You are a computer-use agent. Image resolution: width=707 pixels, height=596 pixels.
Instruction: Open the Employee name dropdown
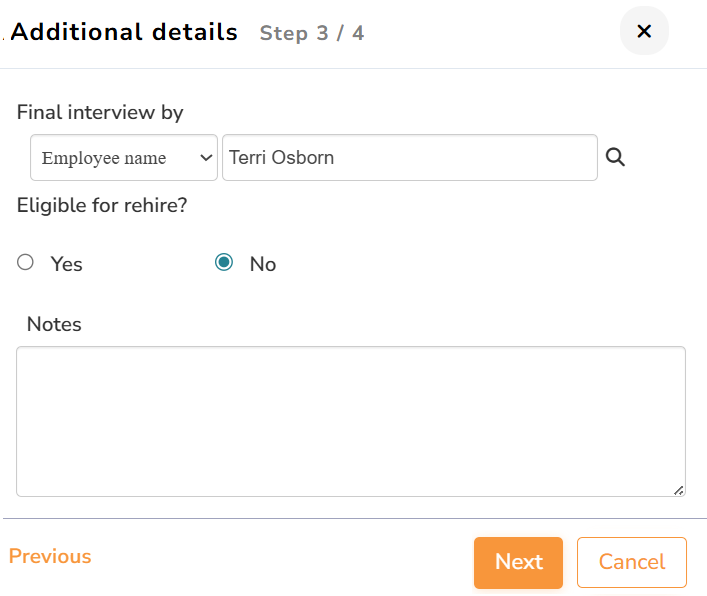tap(123, 158)
